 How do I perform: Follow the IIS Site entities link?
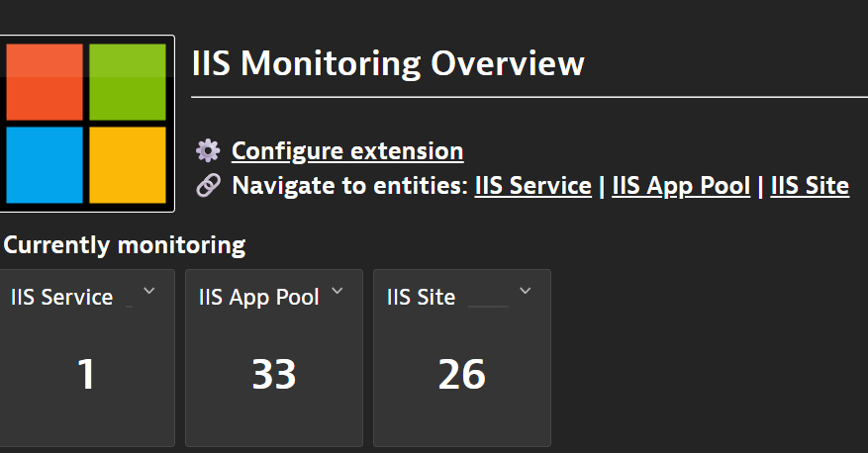pos(810,186)
